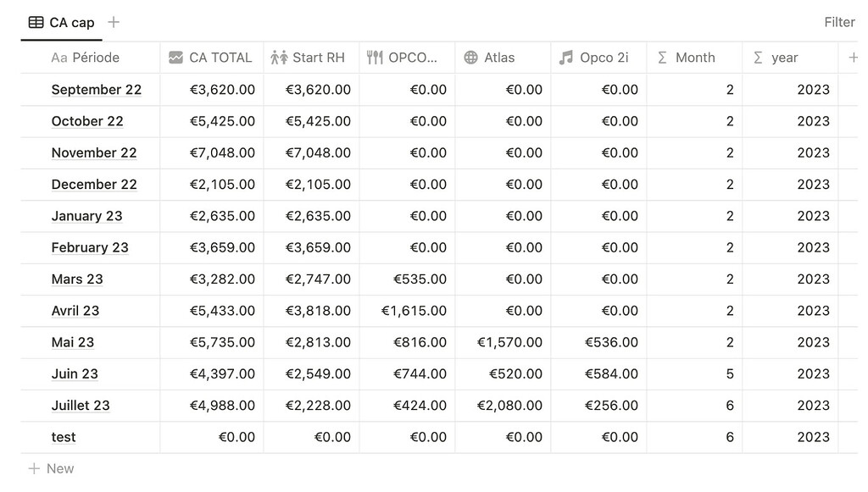Add a new view with the plus icon
The height and width of the screenshot is (492, 868).
click(114, 22)
